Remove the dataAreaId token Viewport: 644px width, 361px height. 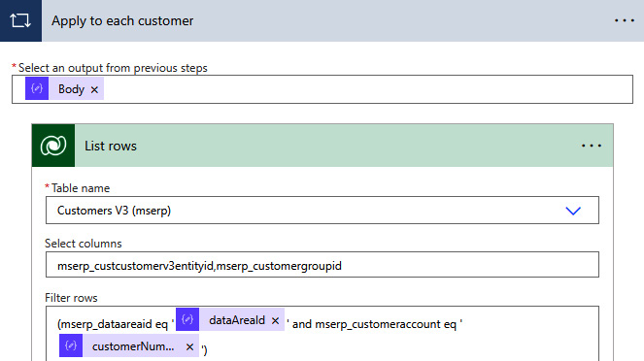point(275,321)
